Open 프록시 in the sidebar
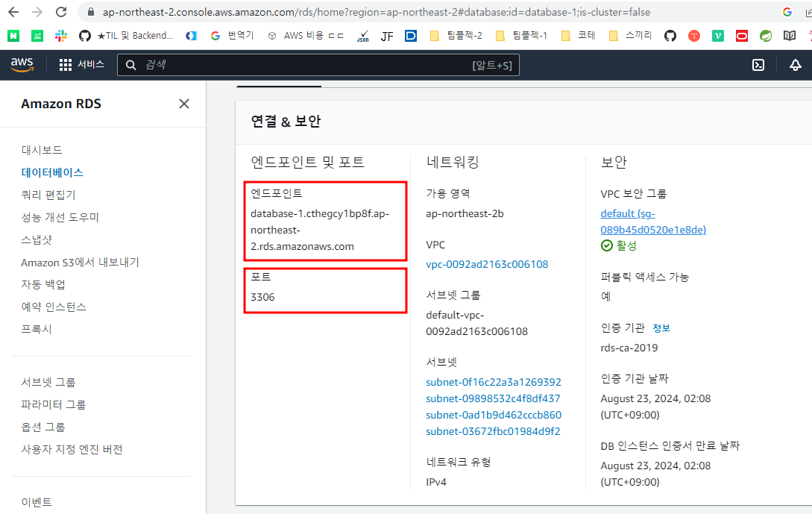The width and height of the screenshot is (812, 514). pyautogui.click(x=37, y=329)
